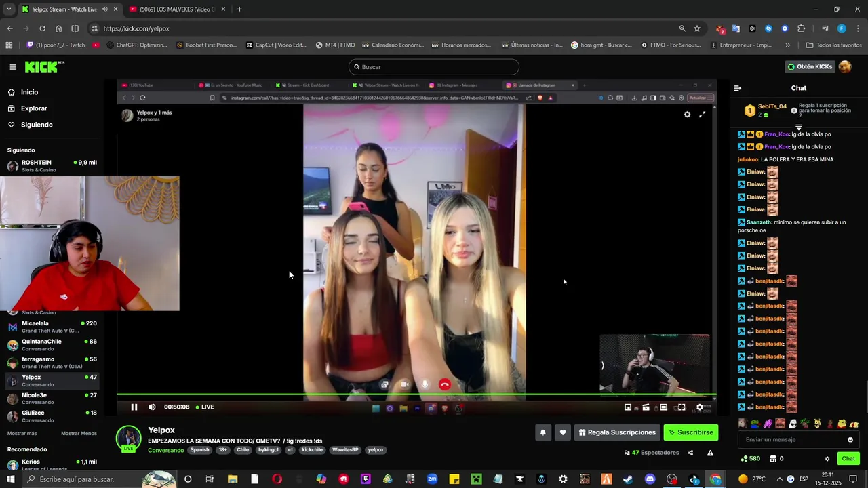Open Nicole3e channel in the sidebar
Viewport: 868px width, 488px height.
point(52,399)
